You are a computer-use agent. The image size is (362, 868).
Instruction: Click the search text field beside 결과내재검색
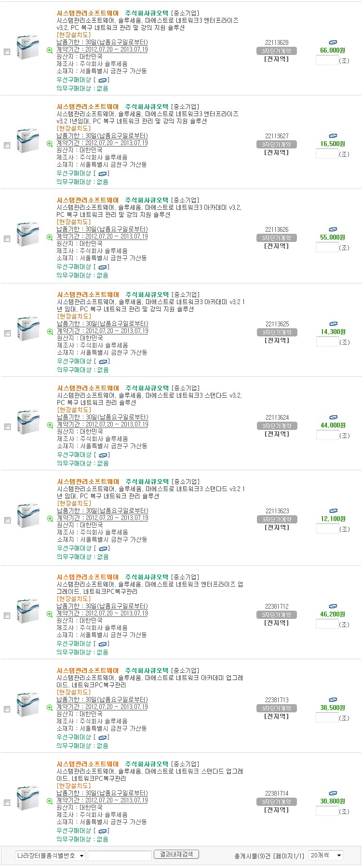[120, 855]
